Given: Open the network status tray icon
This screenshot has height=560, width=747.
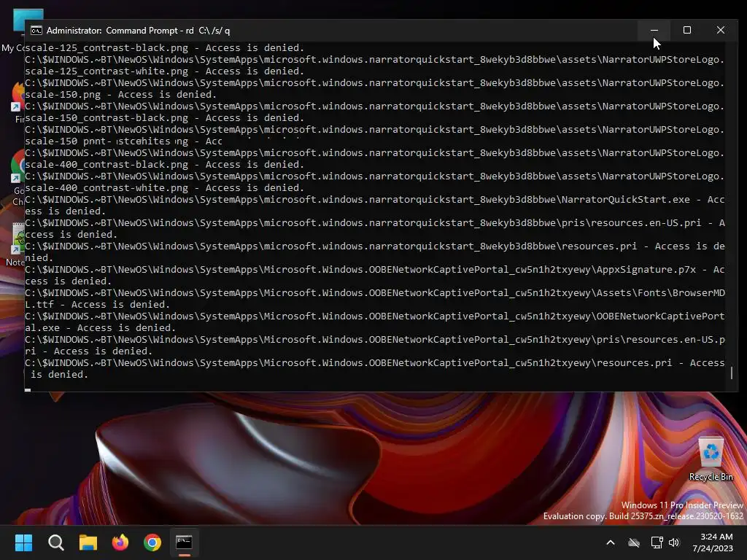Looking at the screenshot, I should 657,542.
